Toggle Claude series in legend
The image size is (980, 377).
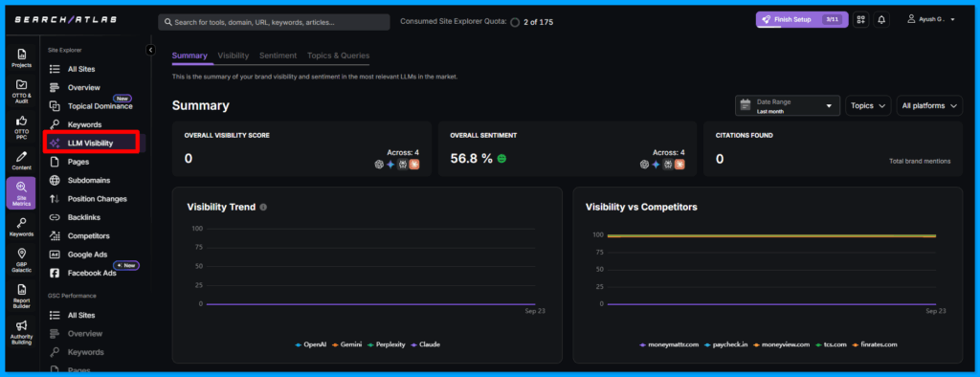click(x=425, y=344)
